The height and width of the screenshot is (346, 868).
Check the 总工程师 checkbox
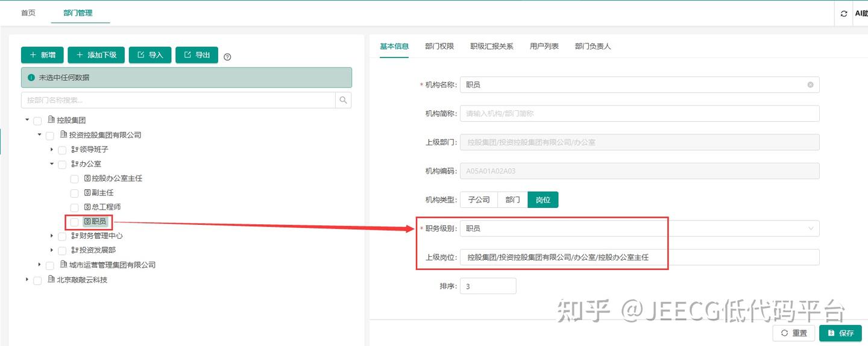click(x=75, y=208)
